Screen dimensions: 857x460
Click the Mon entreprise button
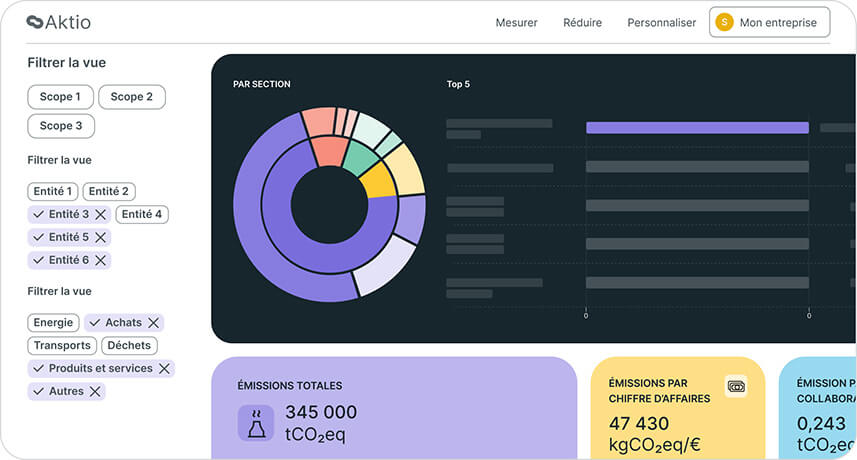pyautogui.click(x=770, y=22)
